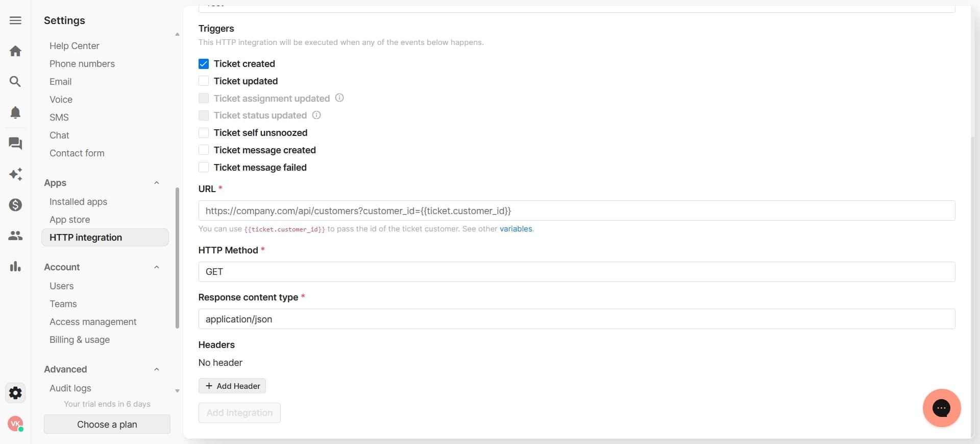Open the Conversations panel icon
Screen dimensions: 980x444
click(x=15, y=144)
